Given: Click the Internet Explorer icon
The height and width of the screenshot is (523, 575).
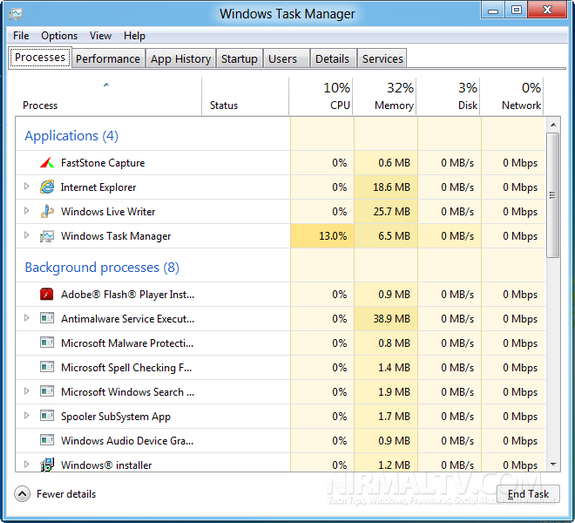Looking at the screenshot, I should pyautogui.click(x=47, y=187).
